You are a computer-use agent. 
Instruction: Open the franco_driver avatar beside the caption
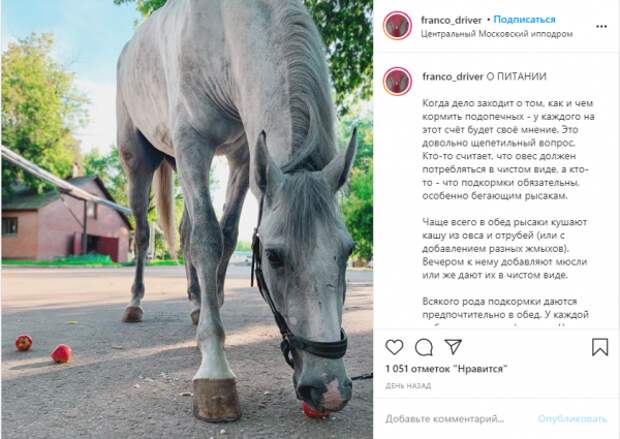click(x=397, y=81)
